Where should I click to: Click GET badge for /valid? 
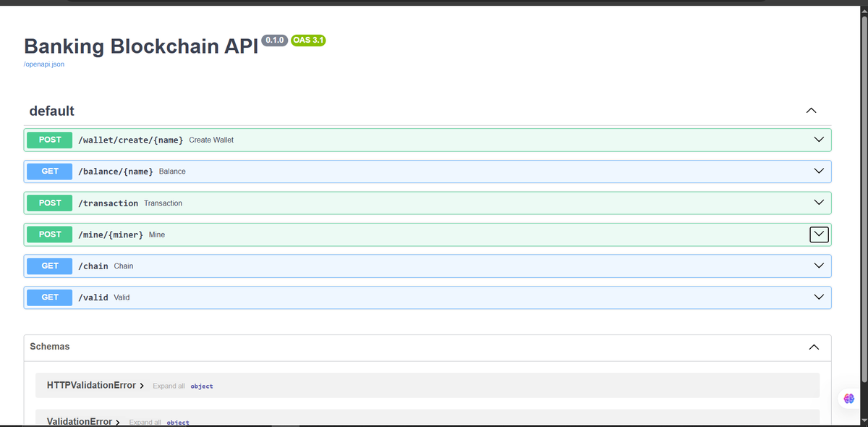50,297
